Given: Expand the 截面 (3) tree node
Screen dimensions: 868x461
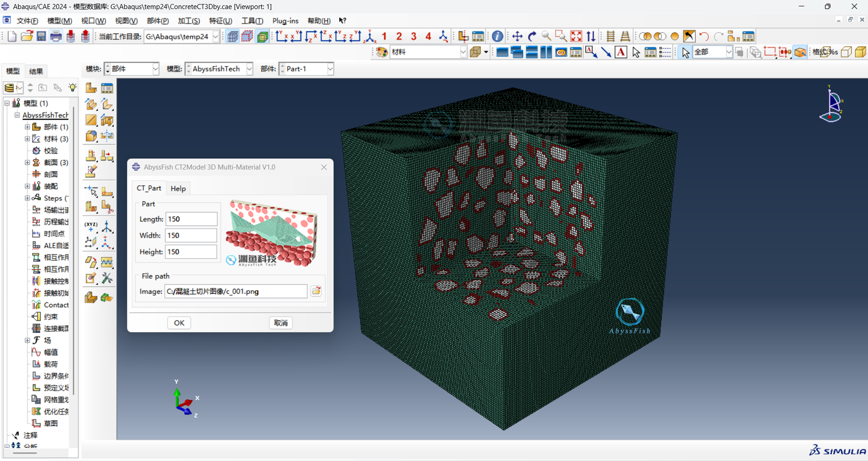Looking at the screenshot, I should point(27,163).
